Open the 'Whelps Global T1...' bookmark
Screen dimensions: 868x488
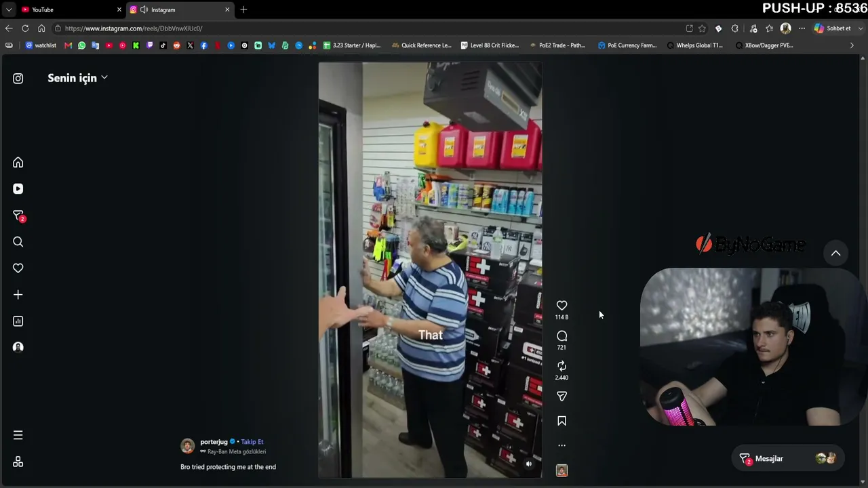pyautogui.click(x=695, y=45)
